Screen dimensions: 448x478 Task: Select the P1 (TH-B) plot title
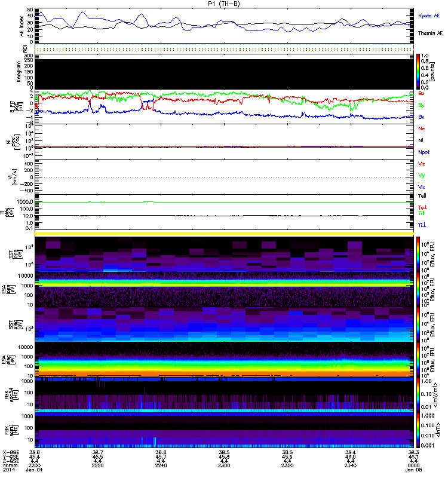pyautogui.click(x=224, y=4)
